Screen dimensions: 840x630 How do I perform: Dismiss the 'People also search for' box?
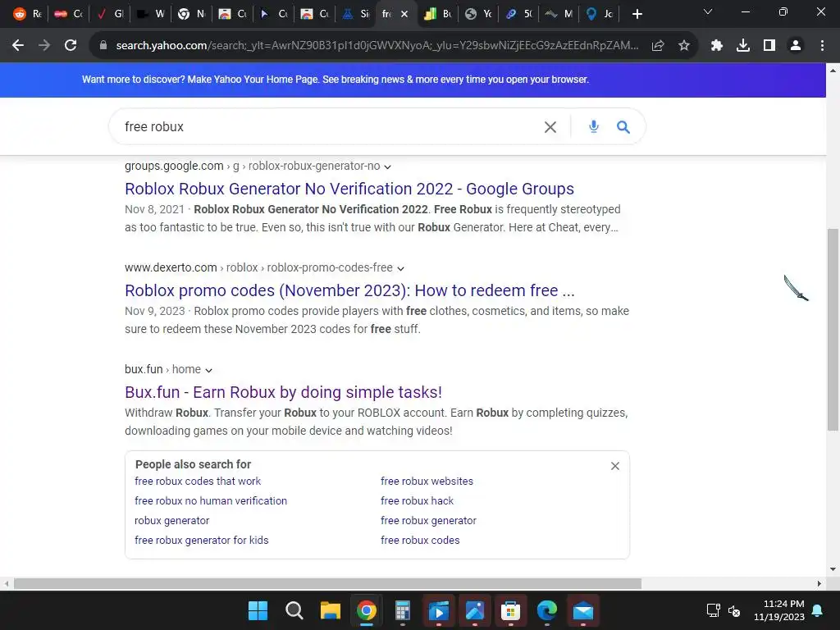pyautogui.click(x=615, y=466)
